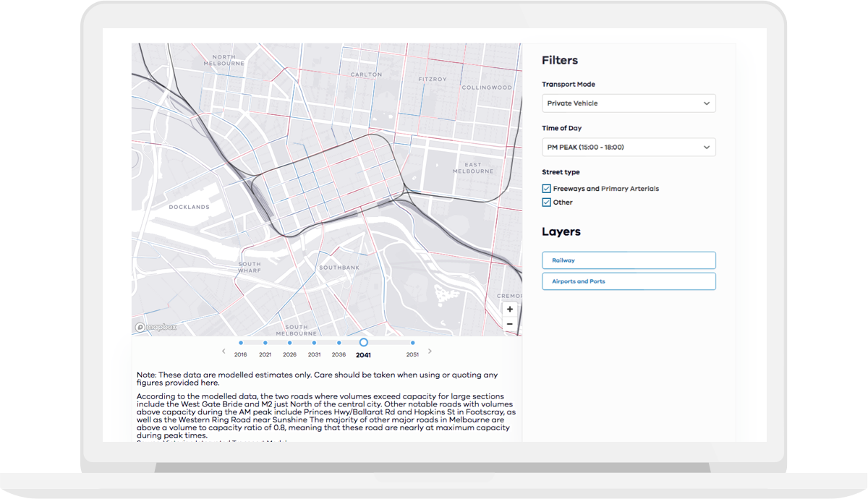Zoom in the map with plus button
This screenshot has width=868, height=499.
click(510, 310)
